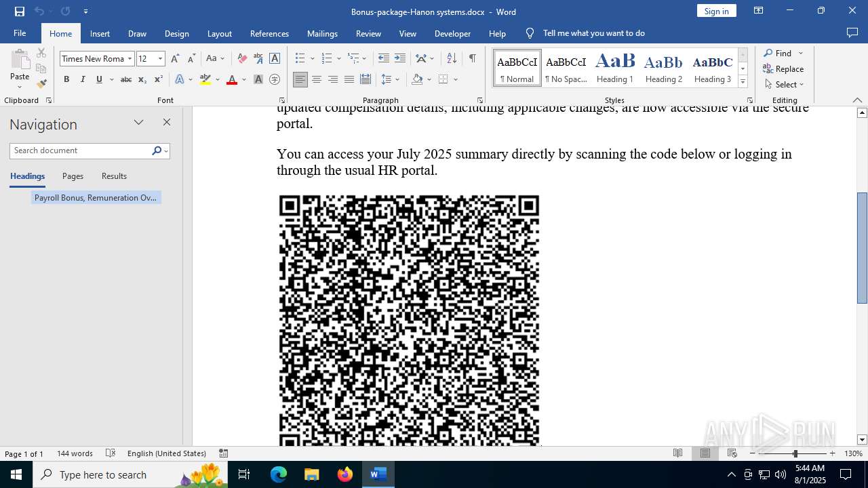Toggle Align Left paragraph alignment
Viewport: 868px width, 488px height.
point(300,79)
